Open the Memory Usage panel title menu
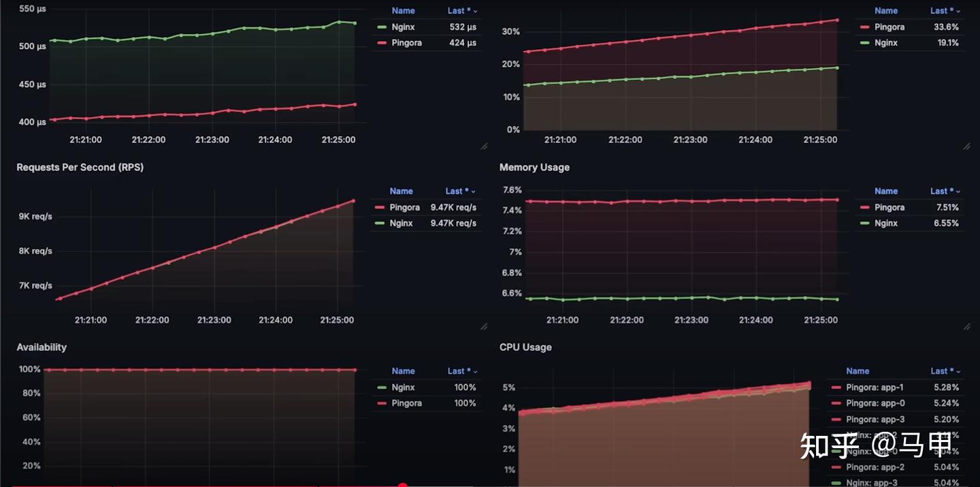The height and width of the screenshot is (487, 980). pyautogui.click(x=534, y=167)
